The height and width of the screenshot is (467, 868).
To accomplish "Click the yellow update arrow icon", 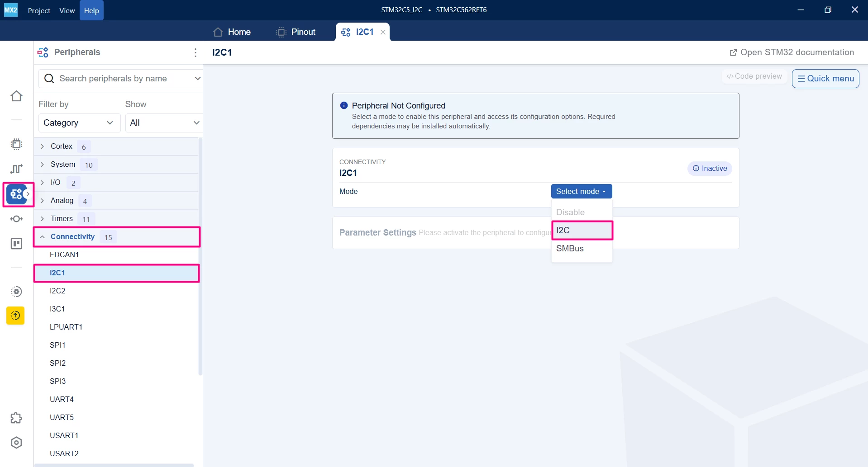I will [15, 316].
